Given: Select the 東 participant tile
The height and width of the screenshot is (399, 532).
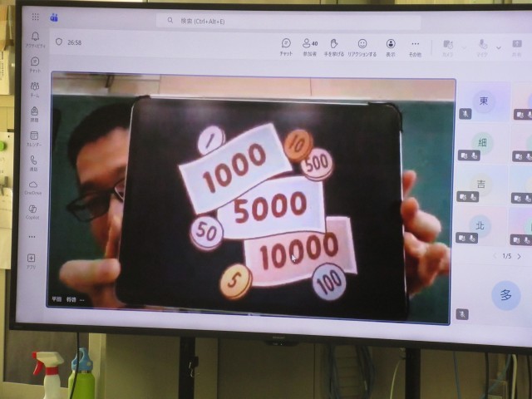Looking at the screenshot, I should (483, 101).
